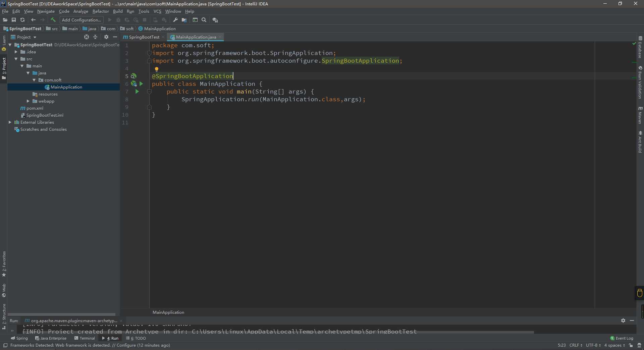The width and height of the screenshot is (644, 350).
Task: Open the Terminal tool window
Action: tap(85, 338)
